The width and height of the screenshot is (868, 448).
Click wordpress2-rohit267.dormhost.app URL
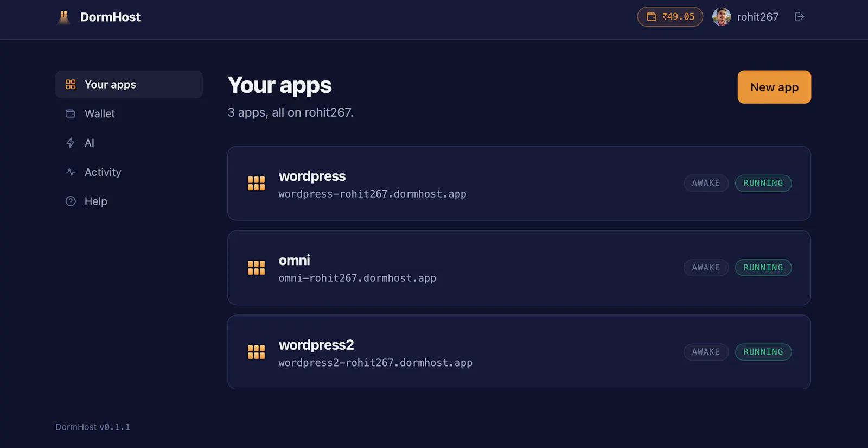375,363
